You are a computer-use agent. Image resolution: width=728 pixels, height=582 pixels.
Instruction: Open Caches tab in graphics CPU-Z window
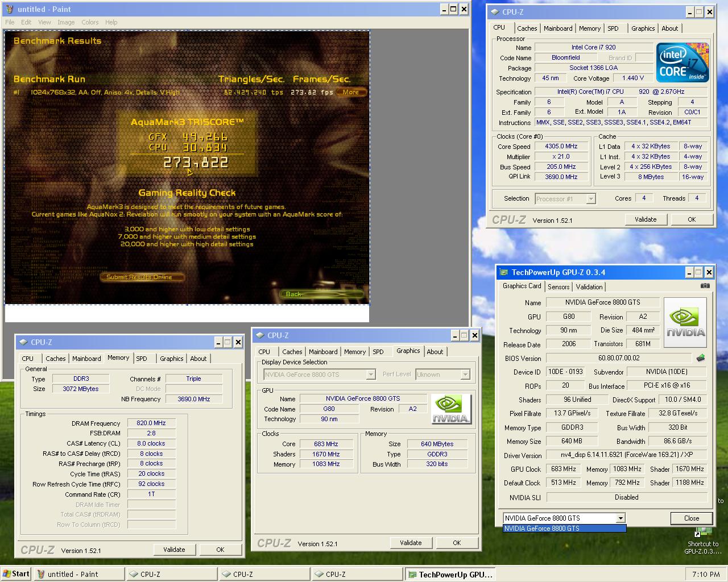(292, 352)
